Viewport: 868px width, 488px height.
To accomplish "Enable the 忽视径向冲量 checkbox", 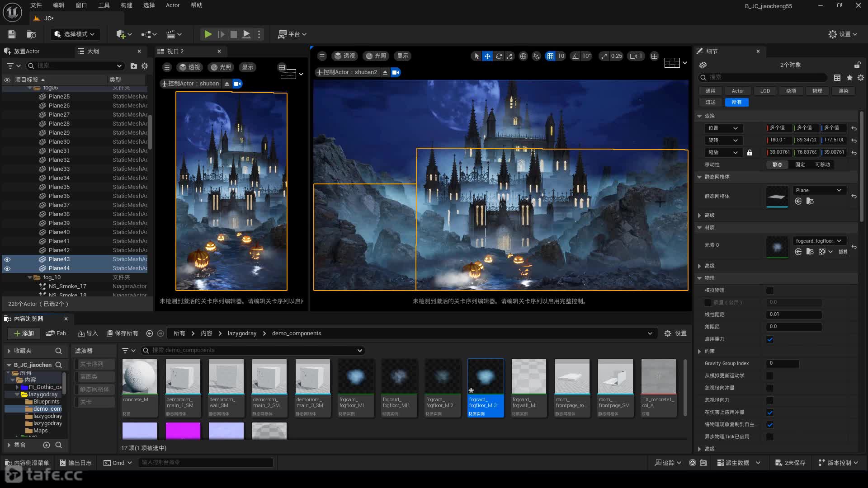I will pos(770,388).
